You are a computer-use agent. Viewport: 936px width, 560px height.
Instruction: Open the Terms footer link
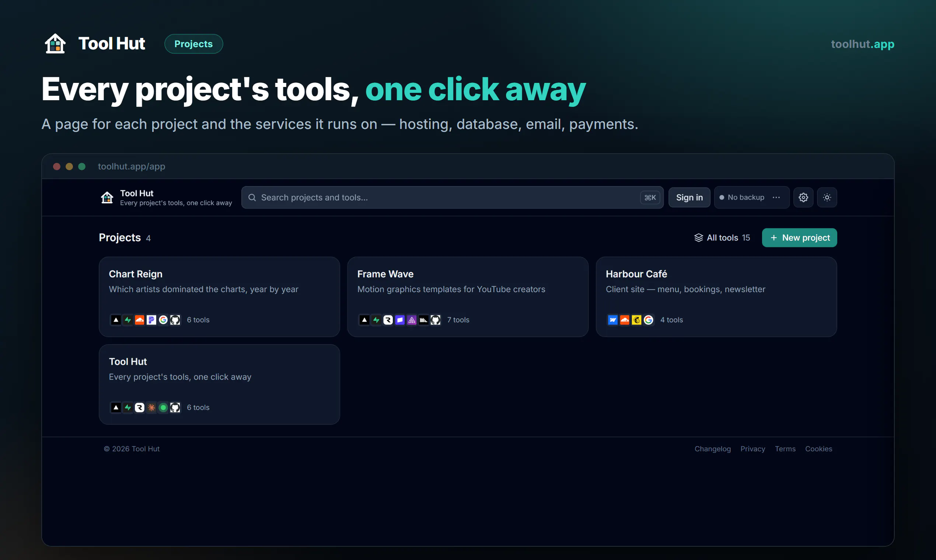(x=785, y=449)
